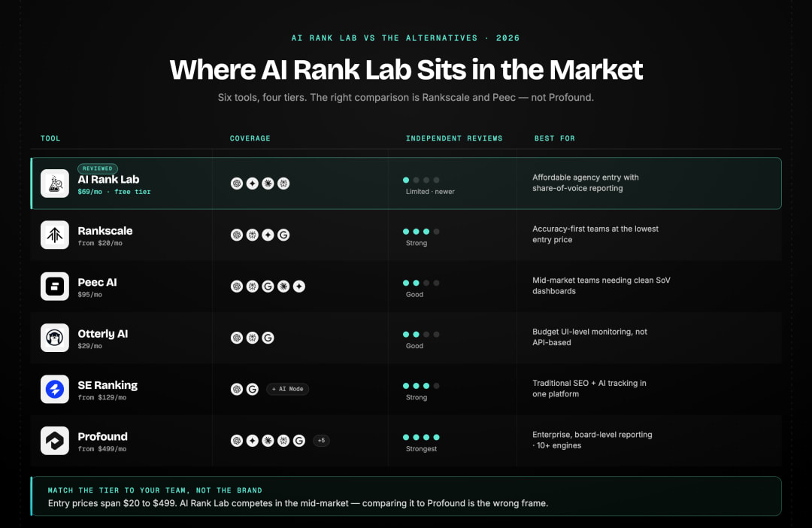Click the 'from $20/mo' price

pyautogui.click(x=100, y=243)
